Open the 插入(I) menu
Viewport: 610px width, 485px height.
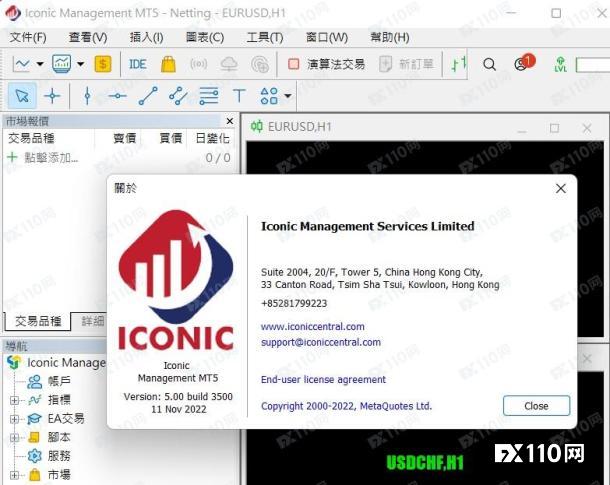click(x=146, y=37)
